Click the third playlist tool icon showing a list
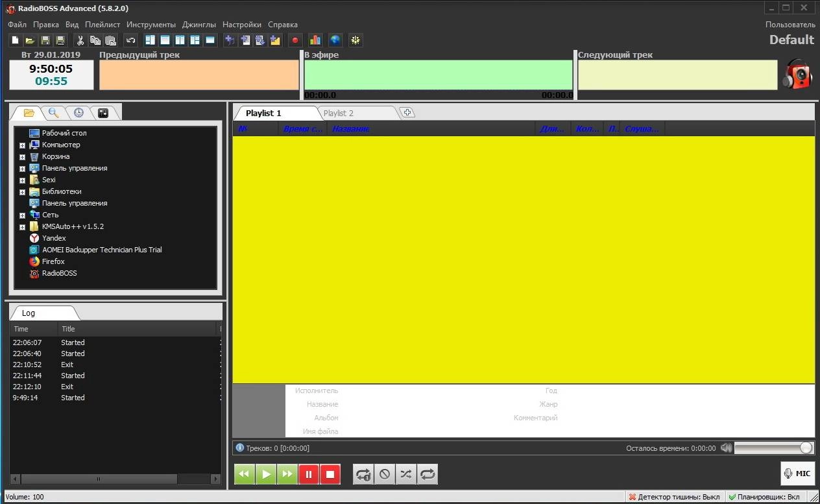This screenshot has width=820, height=504. (x=260, y=40)
